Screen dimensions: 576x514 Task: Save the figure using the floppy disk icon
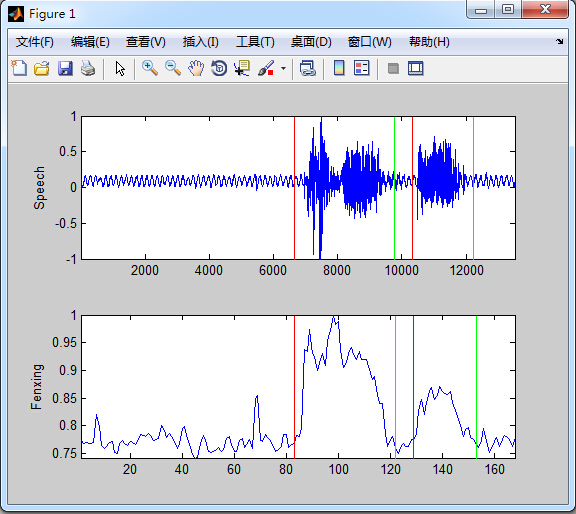(x=65, y=68)
